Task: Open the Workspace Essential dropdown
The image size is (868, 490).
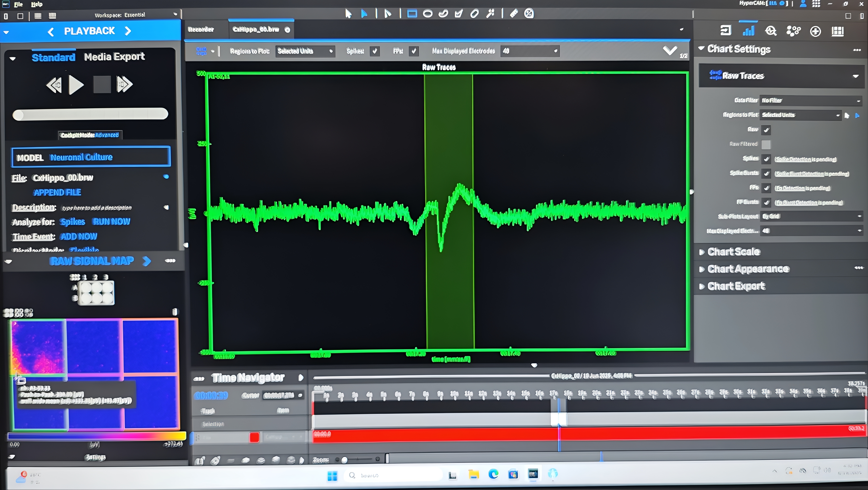Action: (136, 15)
